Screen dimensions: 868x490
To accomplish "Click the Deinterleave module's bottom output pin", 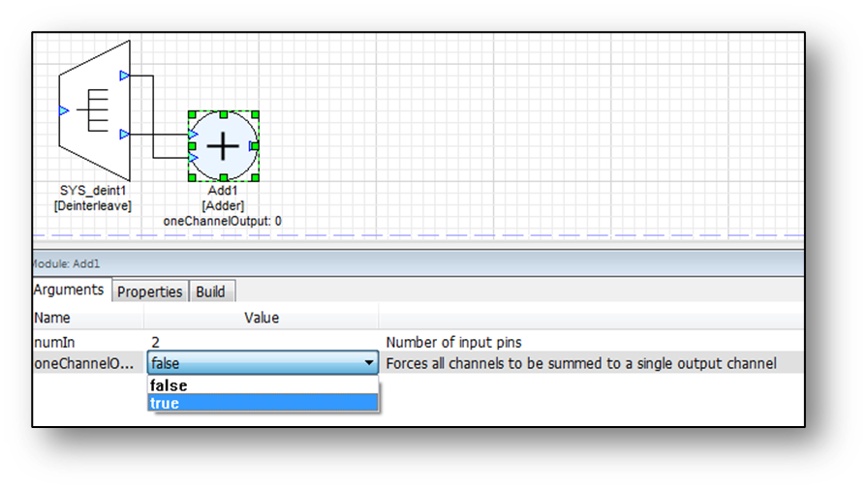I will [124, 134].
